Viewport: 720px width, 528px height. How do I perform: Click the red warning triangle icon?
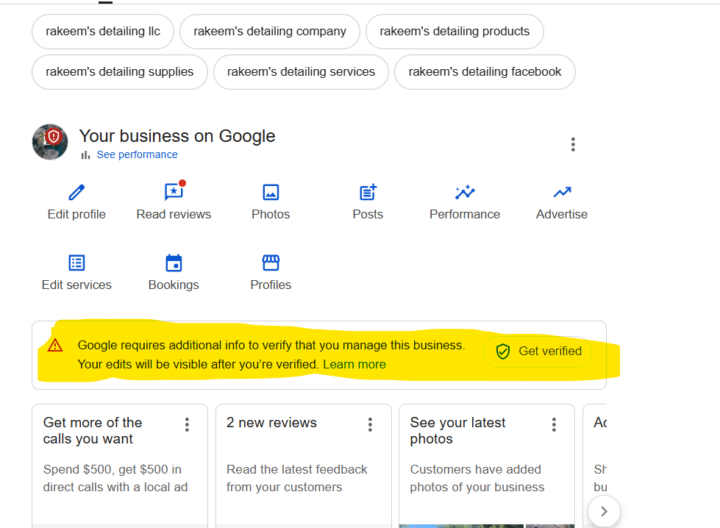(55, 345)
